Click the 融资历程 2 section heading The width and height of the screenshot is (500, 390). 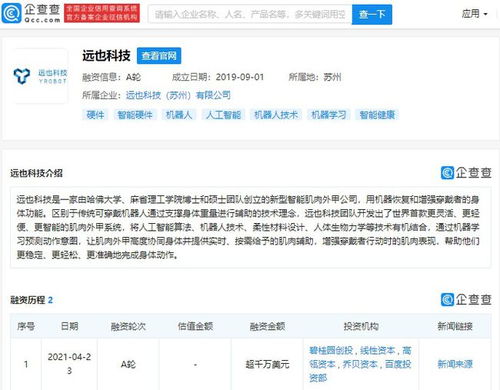point(31,300)
